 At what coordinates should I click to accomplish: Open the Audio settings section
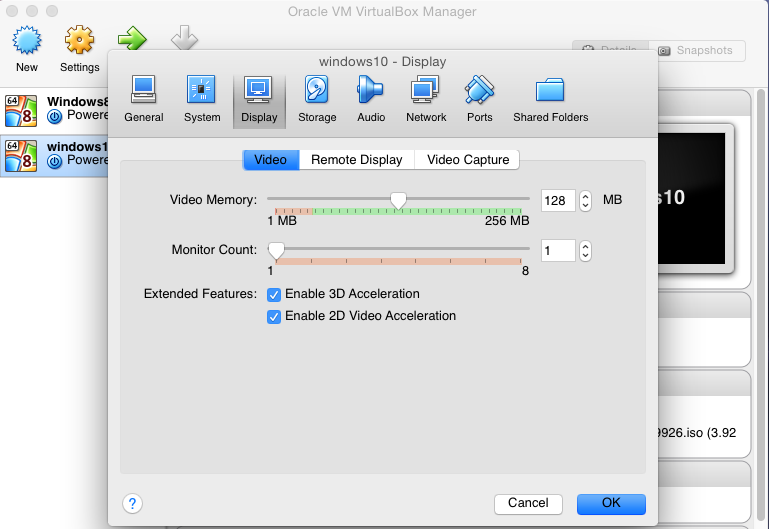pos(370,100)
